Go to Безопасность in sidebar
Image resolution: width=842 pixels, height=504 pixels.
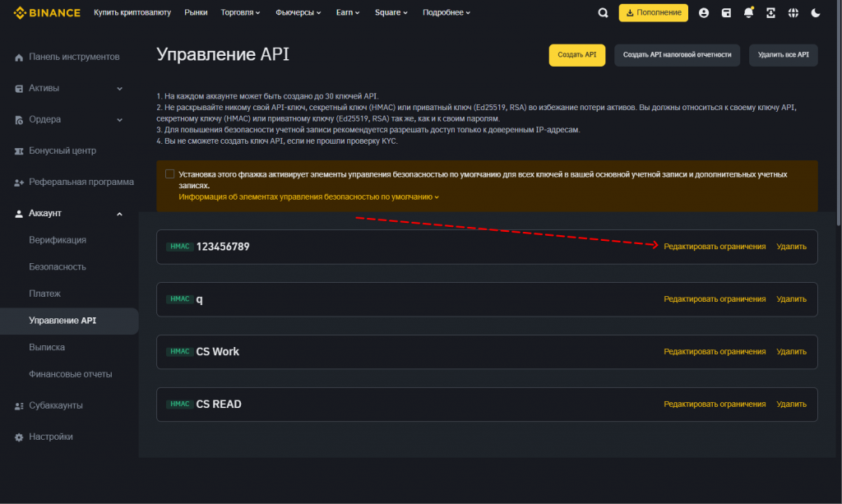(58, 266)
